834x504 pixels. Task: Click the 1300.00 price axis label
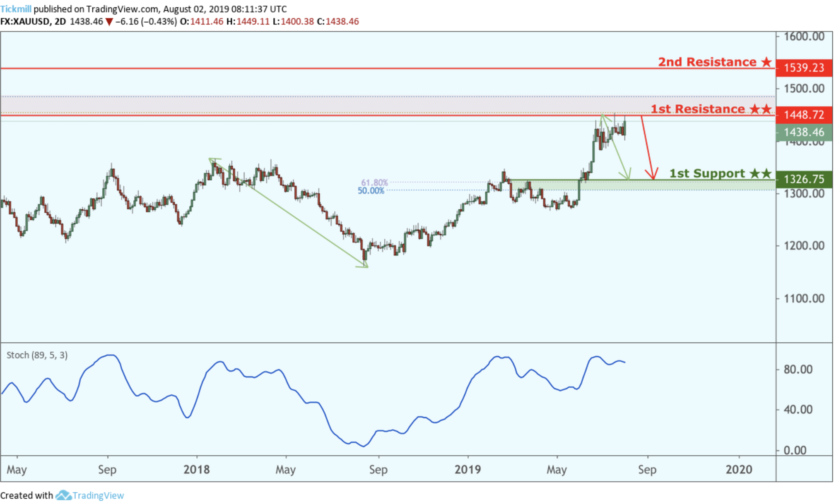(804, 194)
